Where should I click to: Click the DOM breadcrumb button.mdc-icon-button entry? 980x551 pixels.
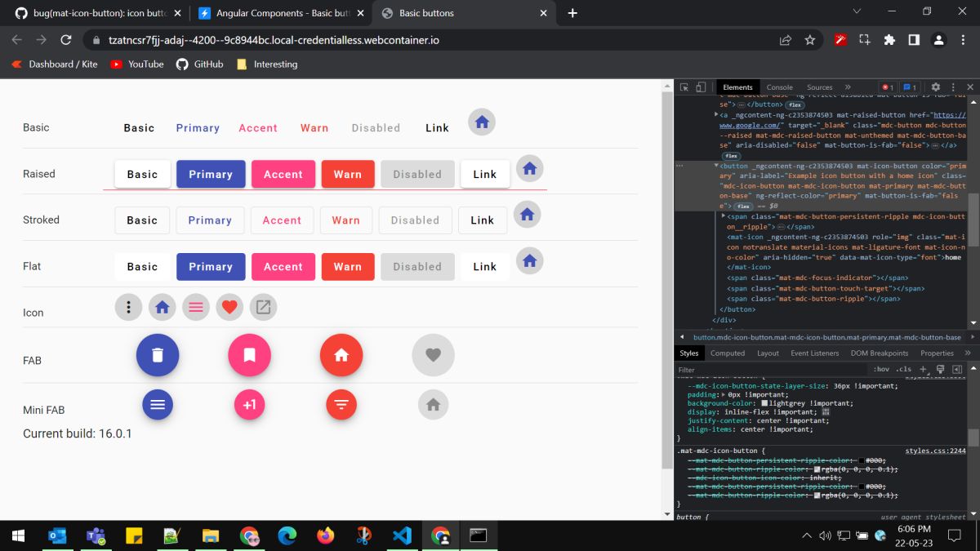[x=827, y=337]
